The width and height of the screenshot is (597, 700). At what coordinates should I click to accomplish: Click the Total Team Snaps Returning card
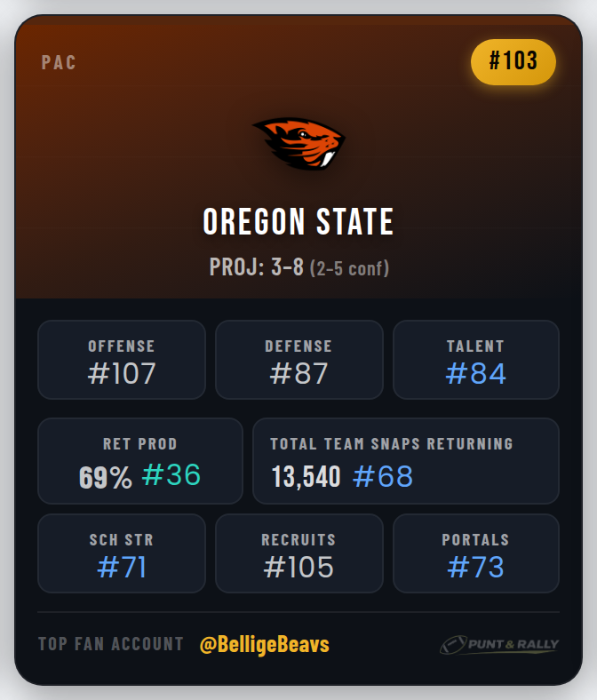click(x=405, y=461)
